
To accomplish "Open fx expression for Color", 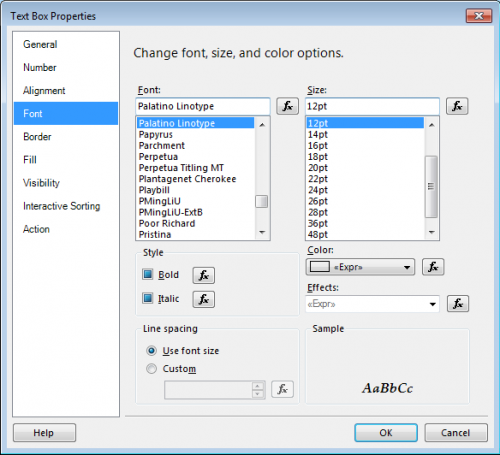I will (x=433, y=267).
